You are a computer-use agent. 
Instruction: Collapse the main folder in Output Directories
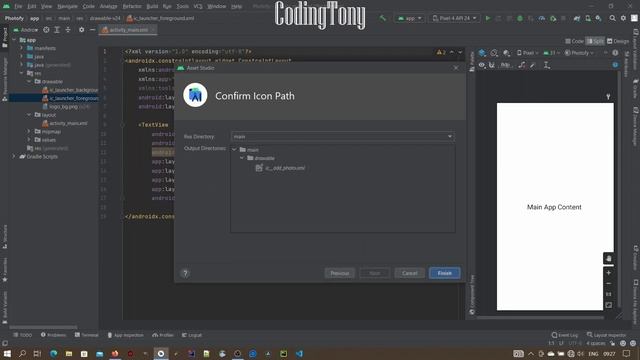pyautogui.click(x=235, y=150)
